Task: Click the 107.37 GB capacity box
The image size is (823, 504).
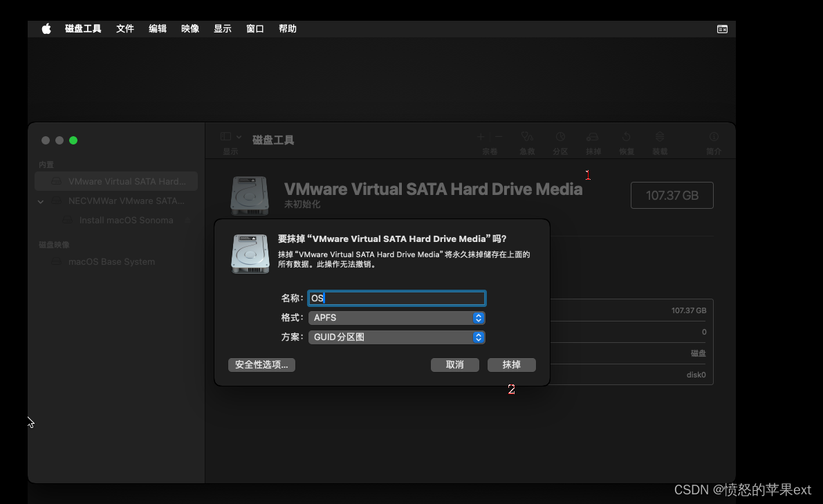Action: coord(672,195)
